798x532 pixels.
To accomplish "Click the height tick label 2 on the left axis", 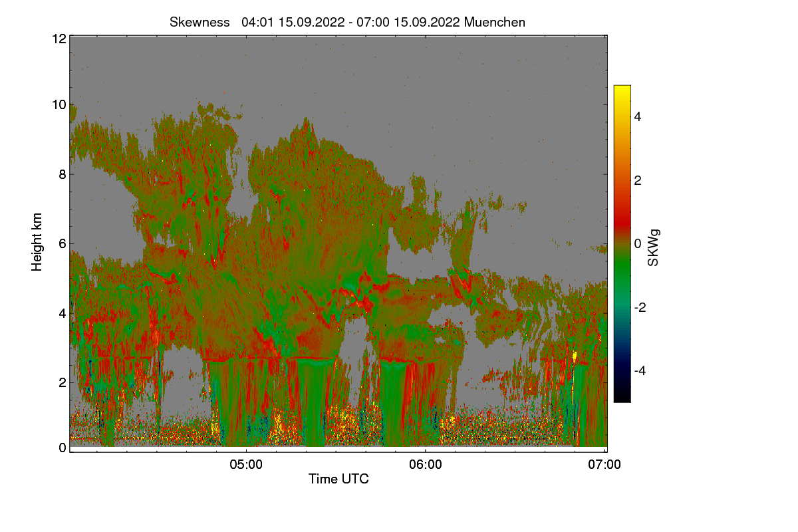I will (x=63, y=382).
